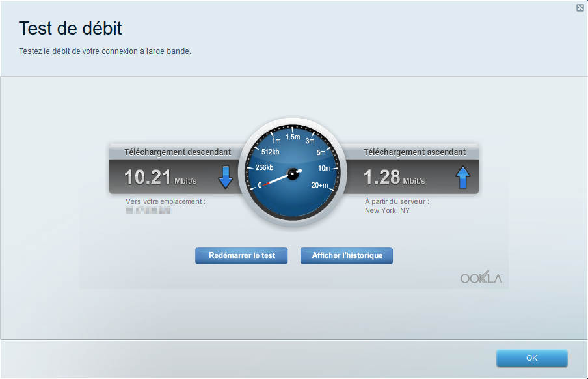Click the Téléchargement ascendant header
This screenshot has height=379, width=588.
coord(414,152)
